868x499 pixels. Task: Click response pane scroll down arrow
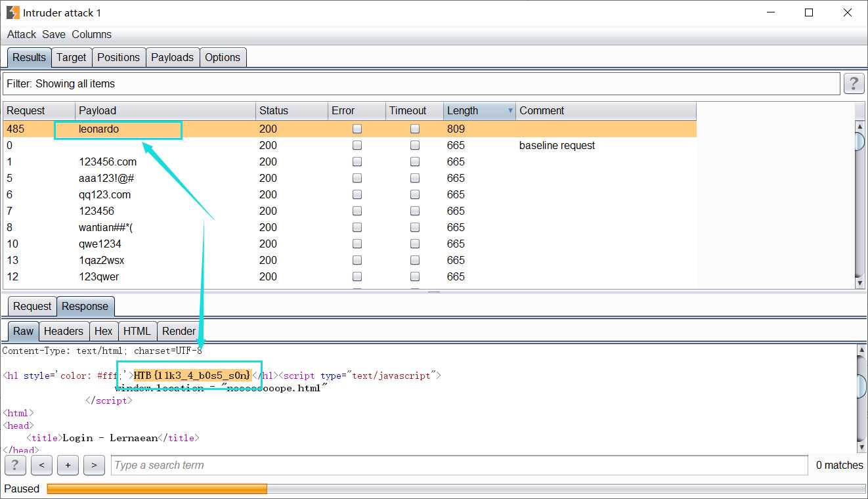coord(861,446)
